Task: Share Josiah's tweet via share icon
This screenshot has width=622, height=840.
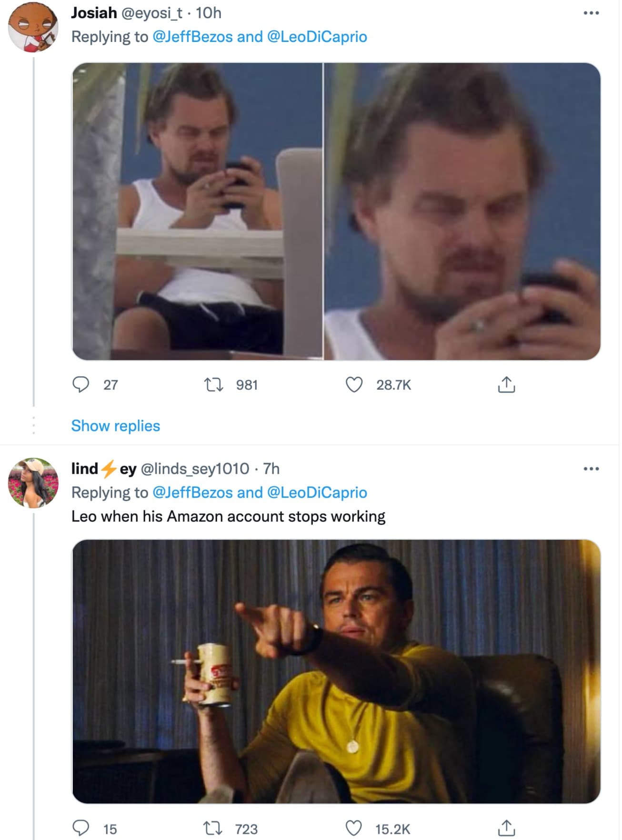Action: 506,385
